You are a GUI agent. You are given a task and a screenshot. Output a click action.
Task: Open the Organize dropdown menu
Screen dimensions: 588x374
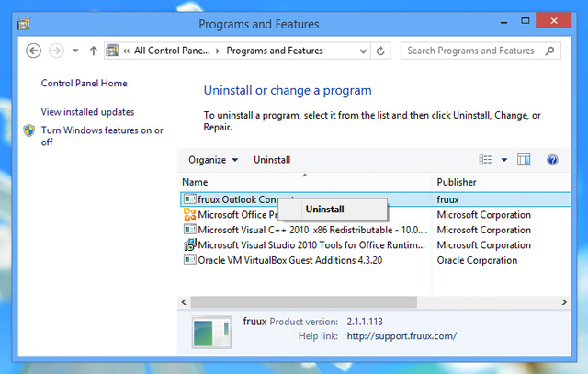(213, 160)
